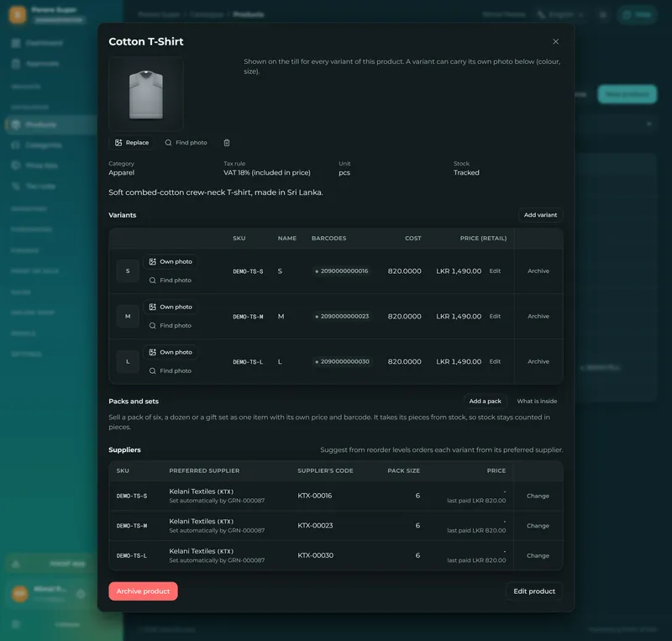The width and height of the screenshot is (672, 641).
Task: Delete the product photo with trash icon
Action: click(x=227, y=143)
